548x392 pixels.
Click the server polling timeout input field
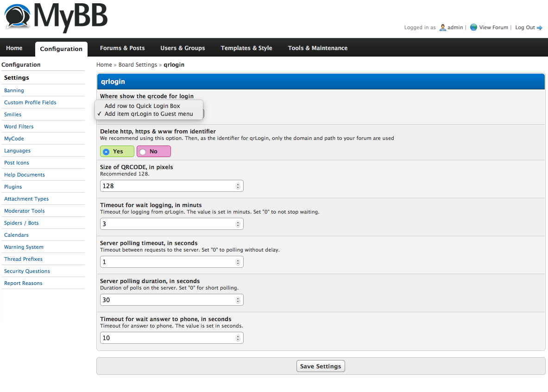coord(167,262)
